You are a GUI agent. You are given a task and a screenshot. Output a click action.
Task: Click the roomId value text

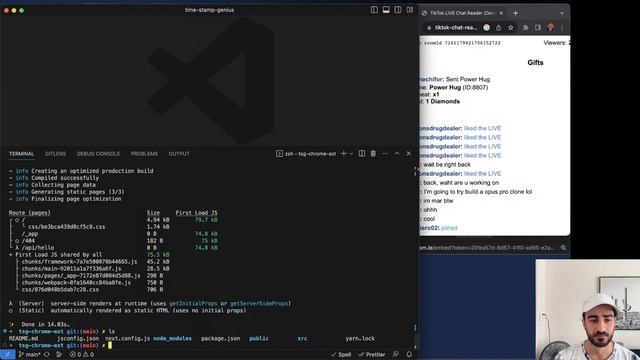coord(472,43)
